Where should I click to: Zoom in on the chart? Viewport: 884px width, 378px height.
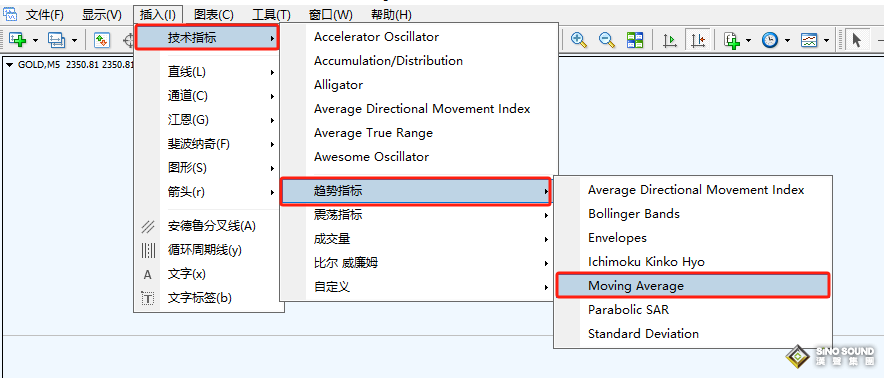click(x=579, y=40)
